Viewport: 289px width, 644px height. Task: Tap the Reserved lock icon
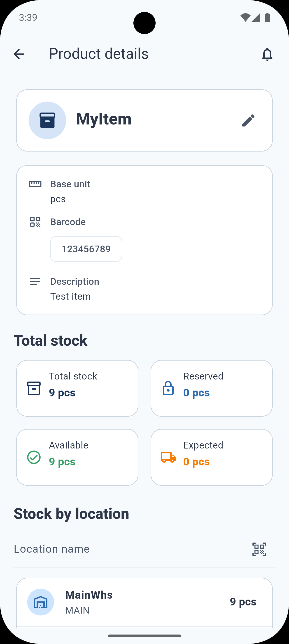[168, 388]
